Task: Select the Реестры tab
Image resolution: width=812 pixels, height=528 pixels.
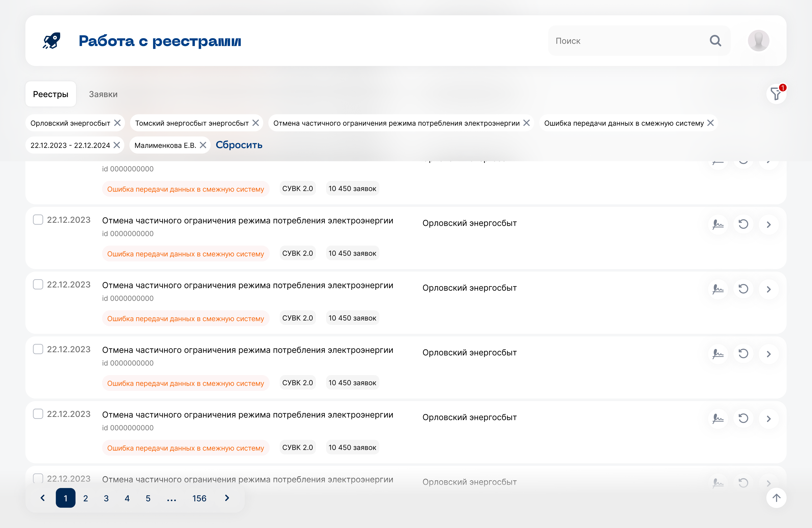Action: coord(51,94)
